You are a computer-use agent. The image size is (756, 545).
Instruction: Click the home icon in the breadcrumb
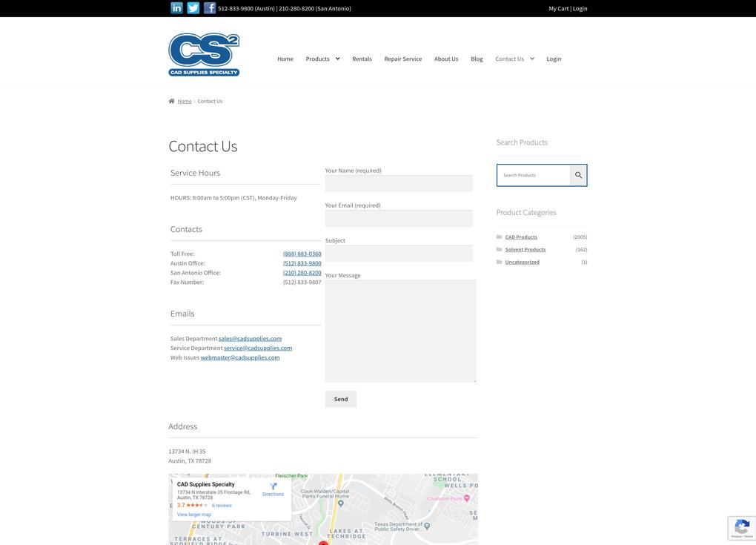[x=171, y=102]
